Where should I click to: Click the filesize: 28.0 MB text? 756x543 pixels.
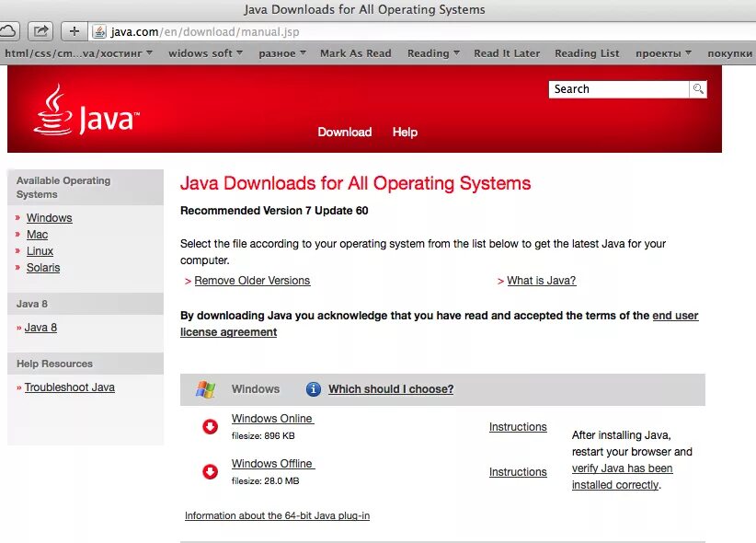265,480
